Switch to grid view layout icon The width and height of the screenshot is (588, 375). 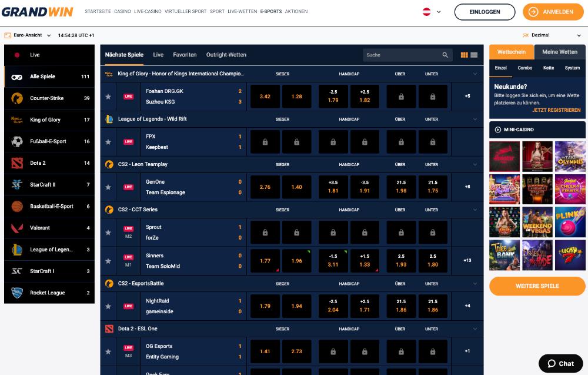coord(465,55)
